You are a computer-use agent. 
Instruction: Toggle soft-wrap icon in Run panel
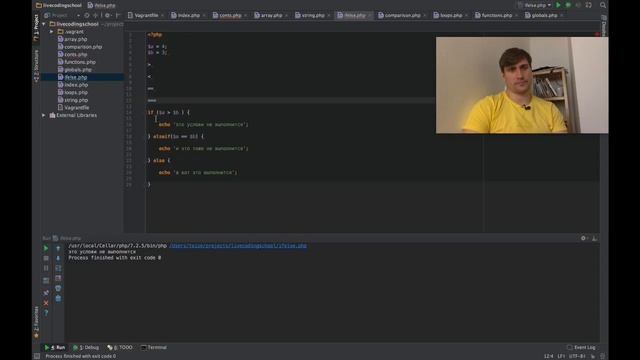pyautogui.click(x=58, y=268)
